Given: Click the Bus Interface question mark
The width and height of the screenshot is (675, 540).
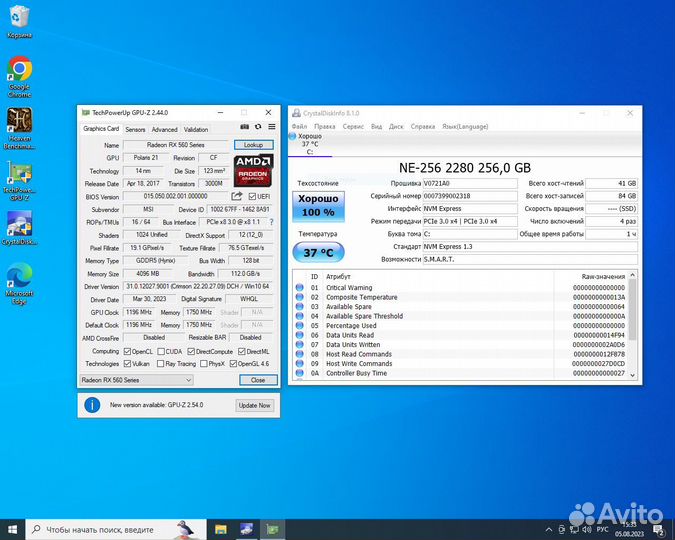Looking at the screenshot, I should point(271,222).
